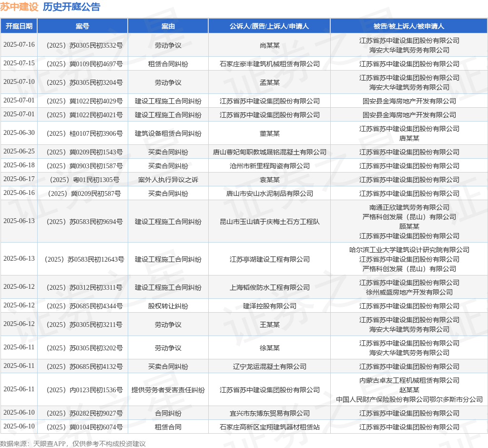The height and width of the screenshot is (448, 488).
Task: Select the 开庭日期 column header
Action: 19,26
